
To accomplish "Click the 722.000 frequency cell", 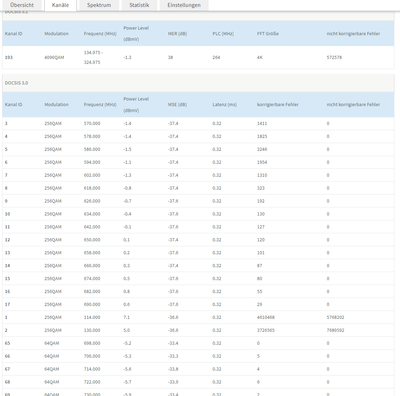I will tap(92, 382).
